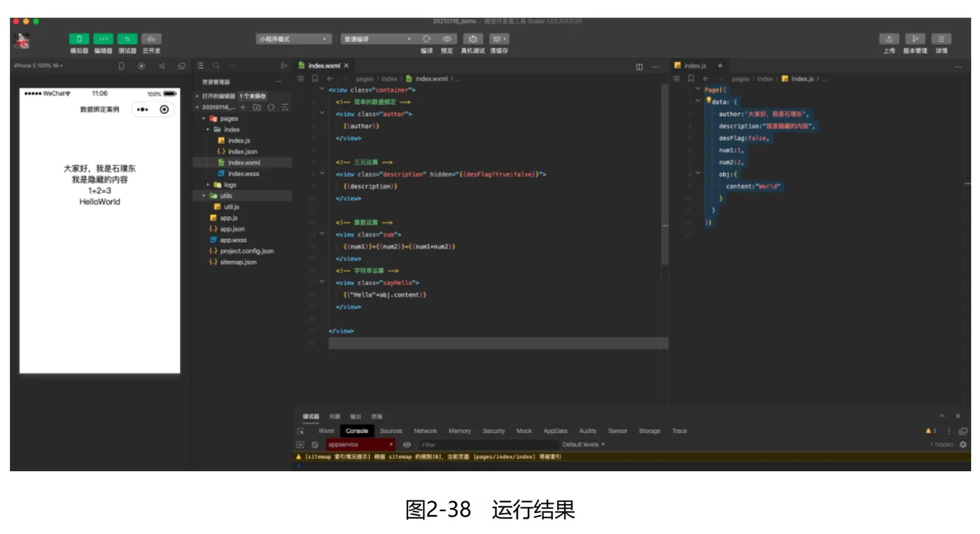Click the 上传 upload icon

click(889, 39)
